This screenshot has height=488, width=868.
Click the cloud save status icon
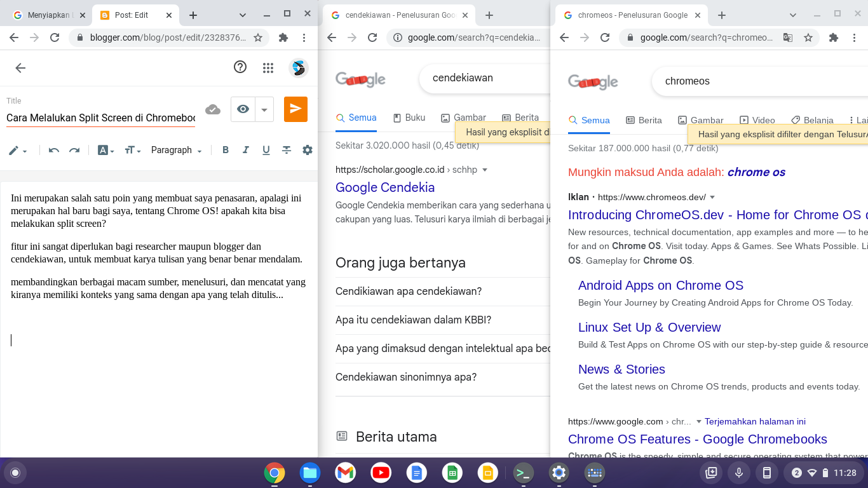(x=213, y=109)
